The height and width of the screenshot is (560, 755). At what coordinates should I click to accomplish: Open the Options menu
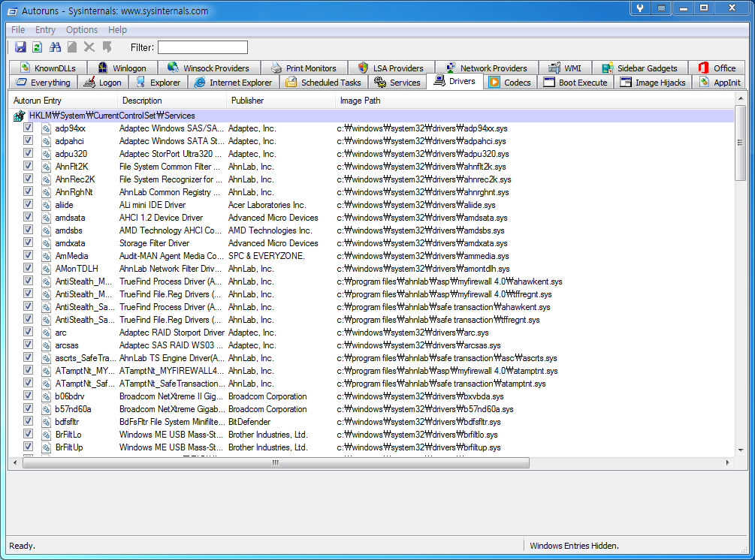[82, 30]
